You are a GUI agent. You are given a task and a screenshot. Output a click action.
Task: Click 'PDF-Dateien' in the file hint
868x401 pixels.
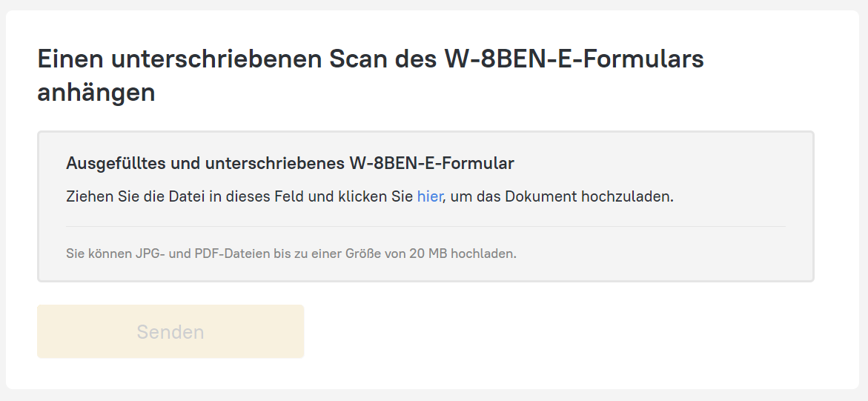pyautogui.click(x=228, y=253)
